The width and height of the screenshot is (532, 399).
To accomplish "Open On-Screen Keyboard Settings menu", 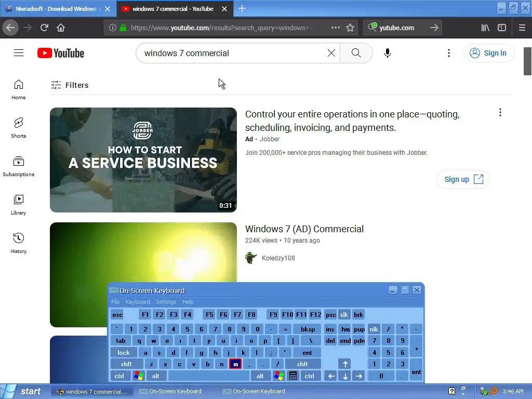I will pyautogui.click(x=166, y=302).
